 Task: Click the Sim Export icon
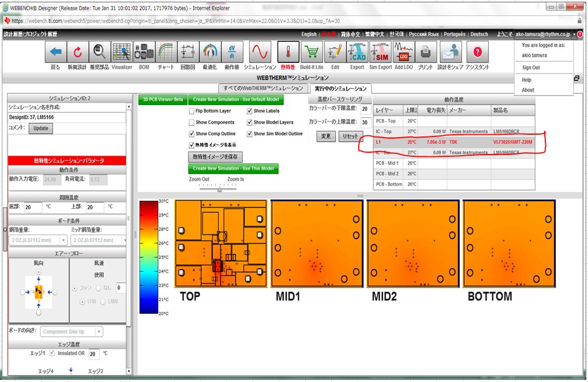coord(380,52)
